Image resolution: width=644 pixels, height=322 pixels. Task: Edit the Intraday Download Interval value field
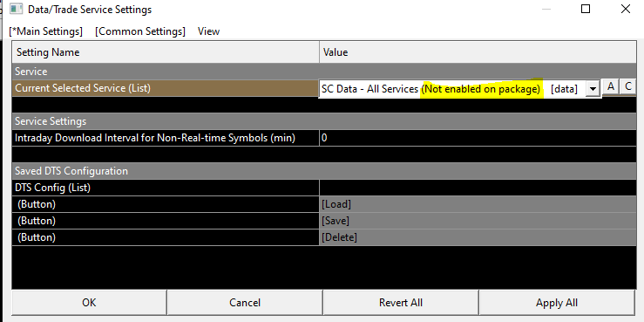pyautogui.click(x=478, y=138)
